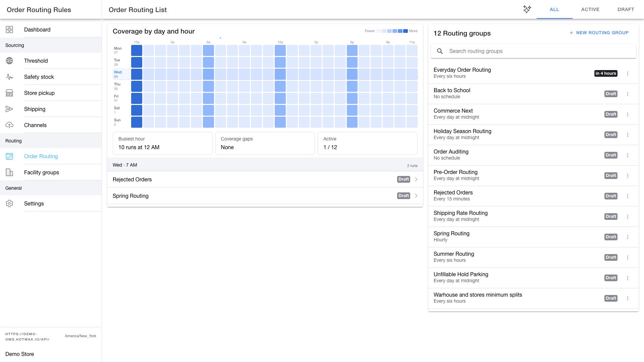The width and height of the screenshot is (644, 362).
Task: Open options menu for Commerce Next
Action: (x=628, y=114)
